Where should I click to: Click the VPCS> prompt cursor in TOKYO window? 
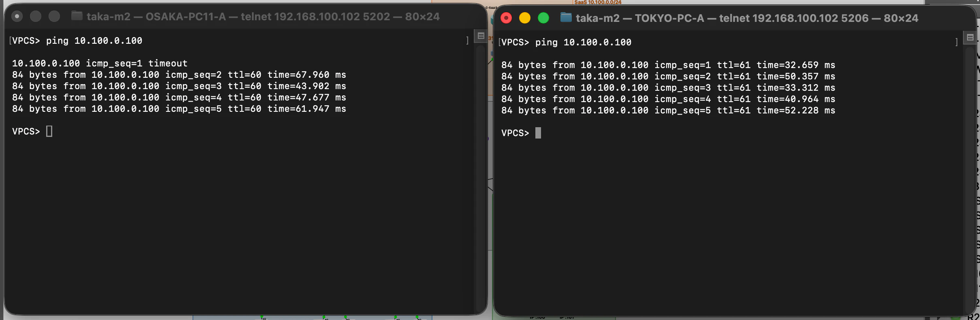point(538,133)
